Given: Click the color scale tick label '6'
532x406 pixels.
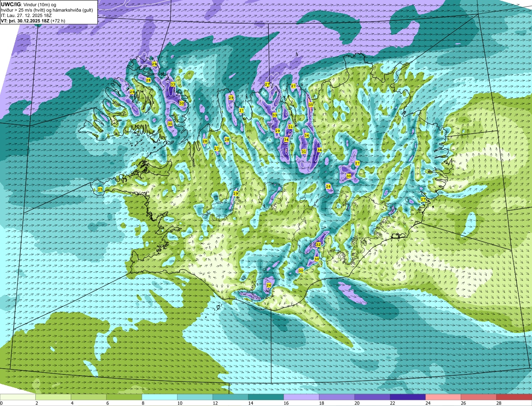Looking at the screenshot, I should pyautogui.click(x=107, y=403).
